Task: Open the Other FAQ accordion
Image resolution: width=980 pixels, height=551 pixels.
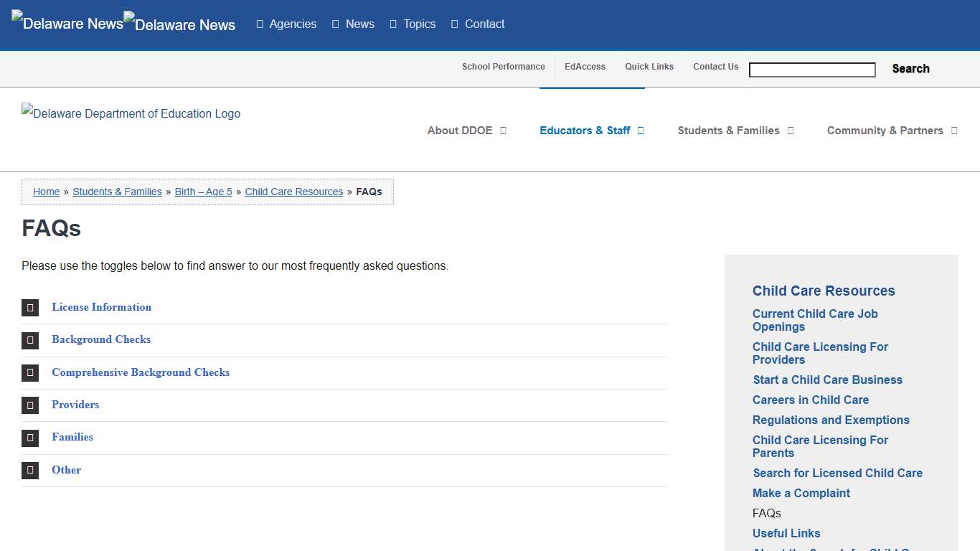Action: click(x=66, y=470)
